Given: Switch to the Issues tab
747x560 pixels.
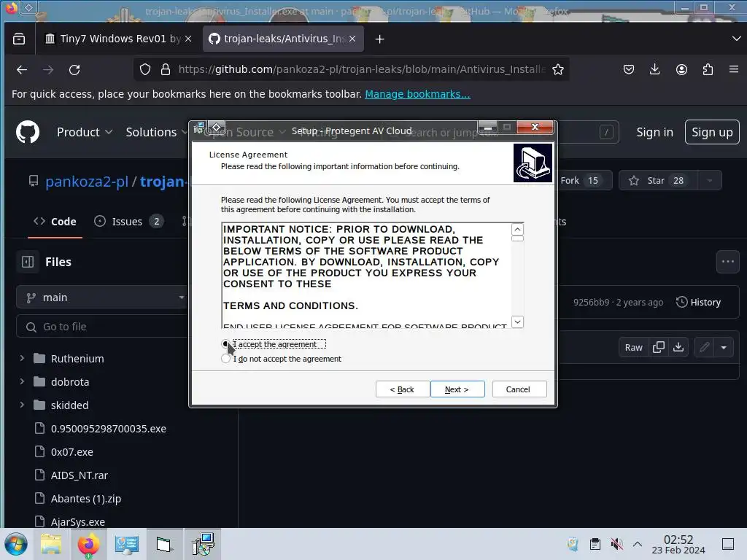Looking at the screenshot, I should point(128,222).
